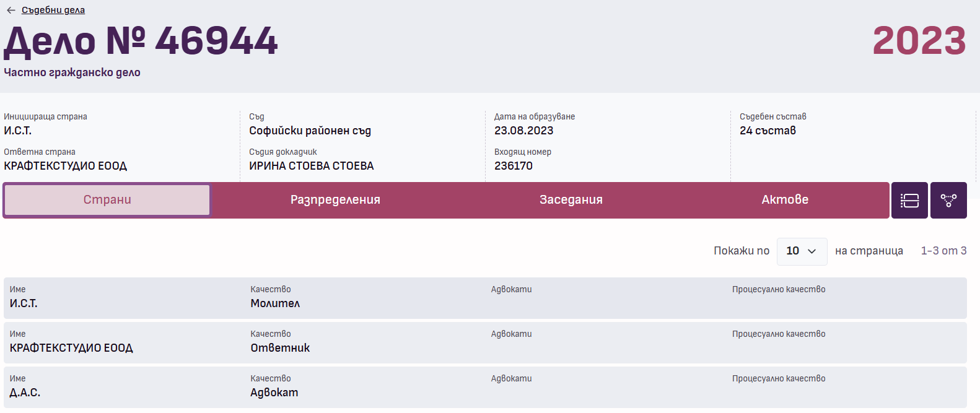Viewport: 980px width, 413px height.
Task: Click the Ответник row for КРАФТЕКСТУДИО ЕООД
Action: [x=484, y=342]
